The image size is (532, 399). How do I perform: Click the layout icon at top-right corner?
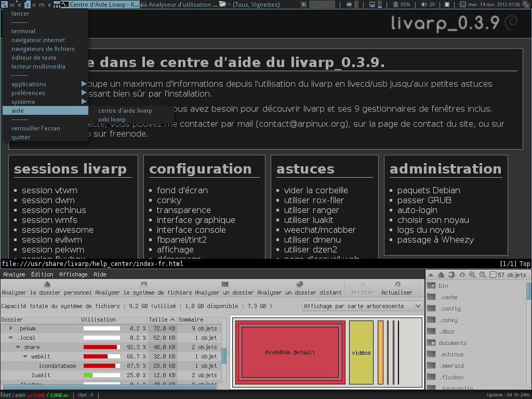(x=526, y=4)
